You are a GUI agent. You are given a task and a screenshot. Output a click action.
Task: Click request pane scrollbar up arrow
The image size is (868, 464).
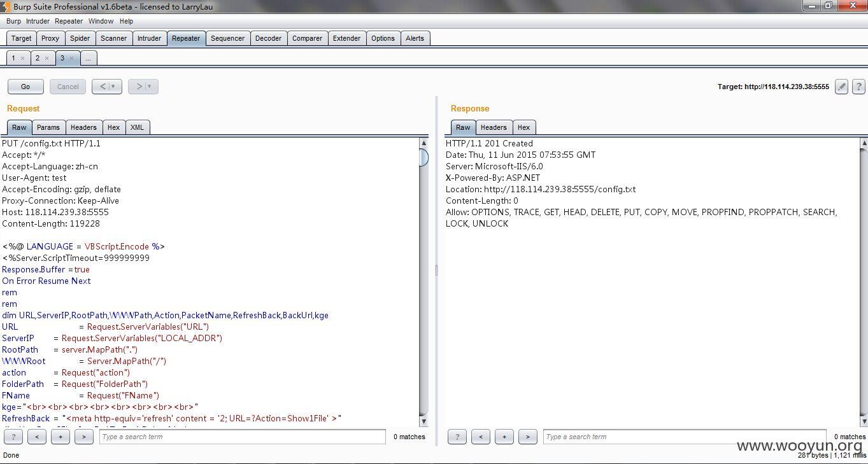point(423,143)
